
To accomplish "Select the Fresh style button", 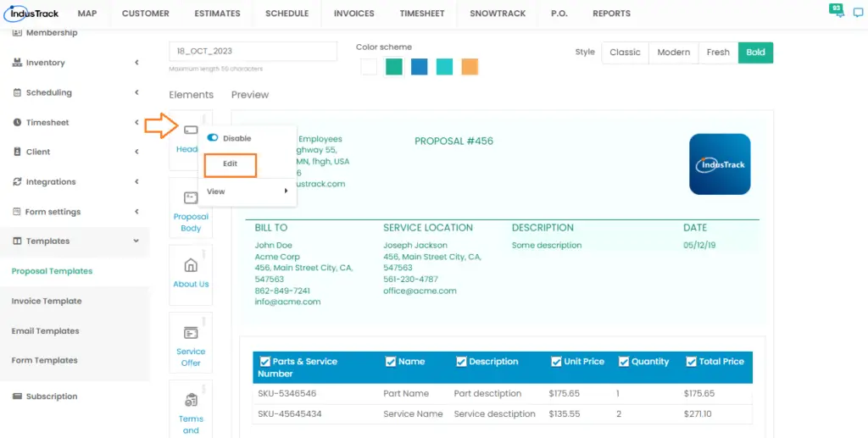I will point(718,53).
